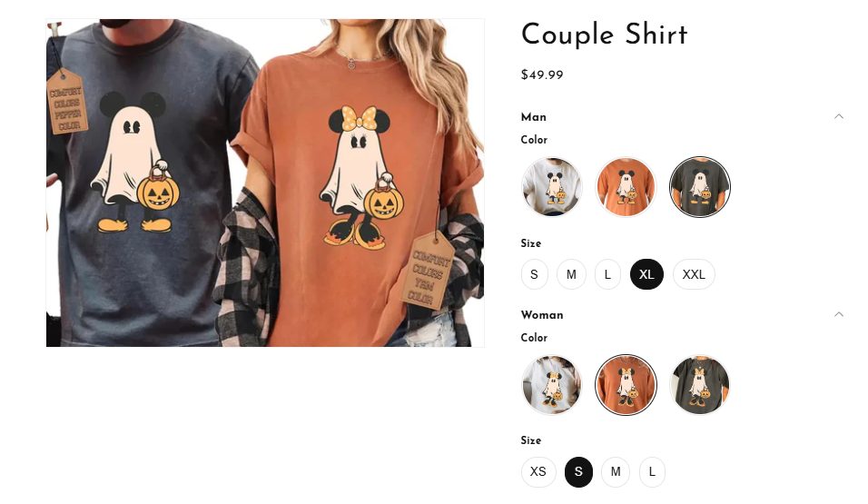Select Woman size XS

pyautogui.click(x=538, y=472)
